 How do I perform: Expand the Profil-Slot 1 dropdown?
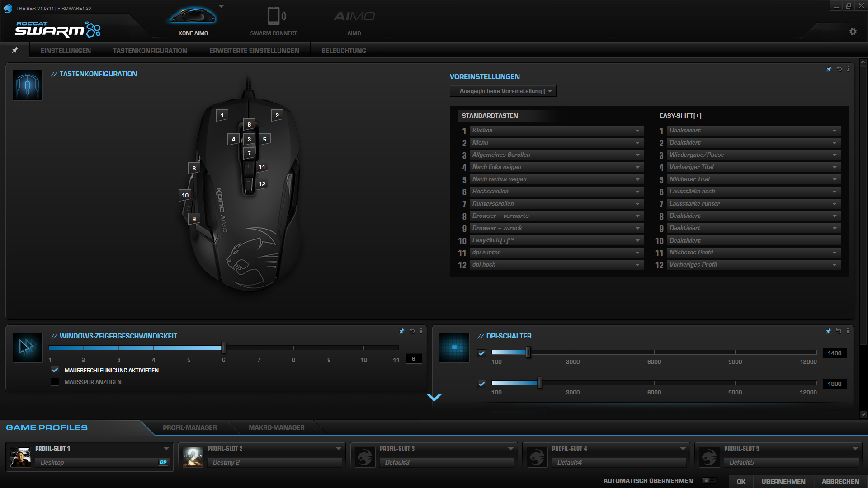click(166, 449)
